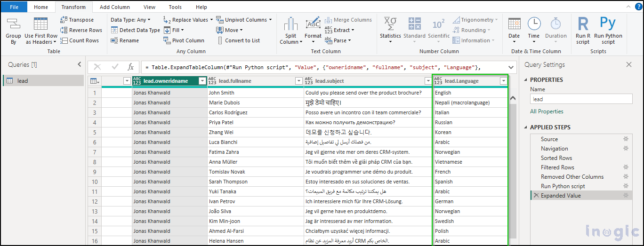Click the Scientific icon
This screenshot has height=246, width=644.
(439, 24)
